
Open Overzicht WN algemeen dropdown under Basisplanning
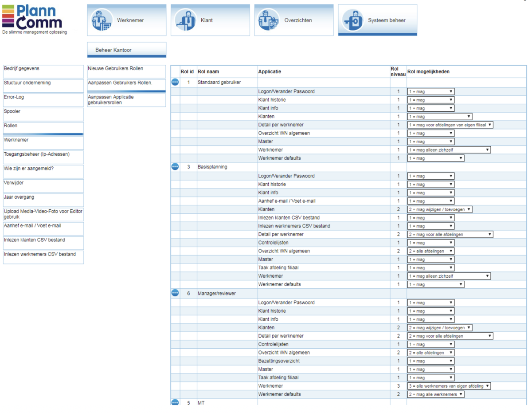(430, 251)
